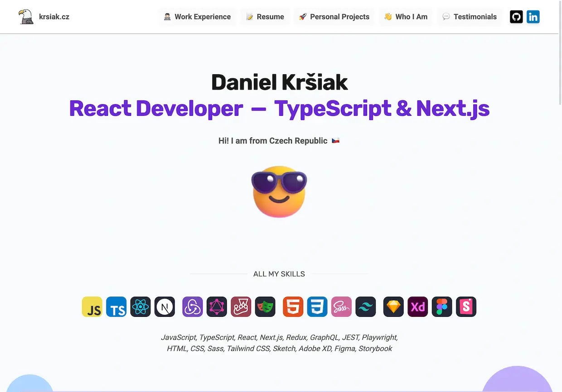The width and height of the screenshot is (562, 392).
Task: Select the Figma skill icon
Action: [x=442, y=307]
